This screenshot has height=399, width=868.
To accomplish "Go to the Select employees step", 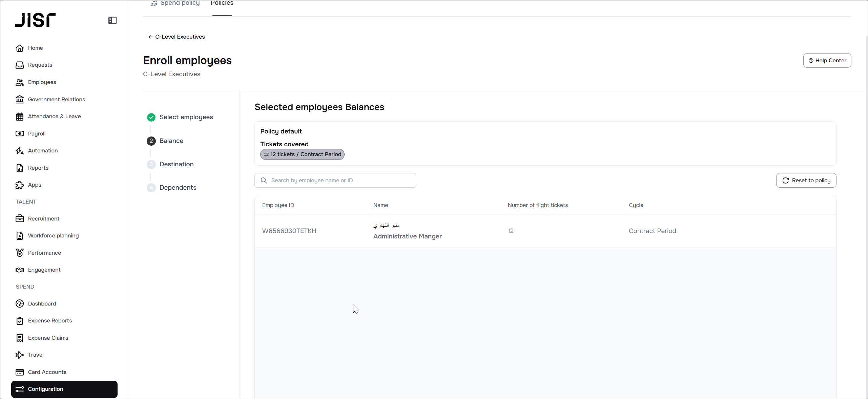I will pos(186,117).
